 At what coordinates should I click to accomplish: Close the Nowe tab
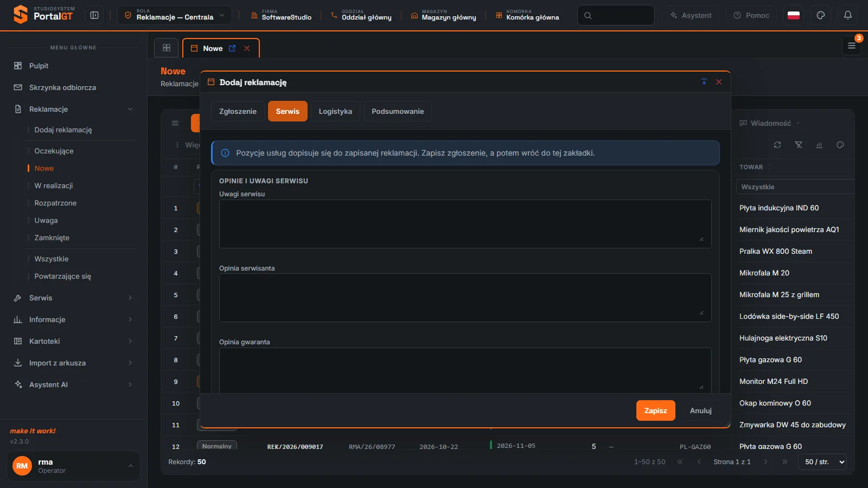coord(247,48)
